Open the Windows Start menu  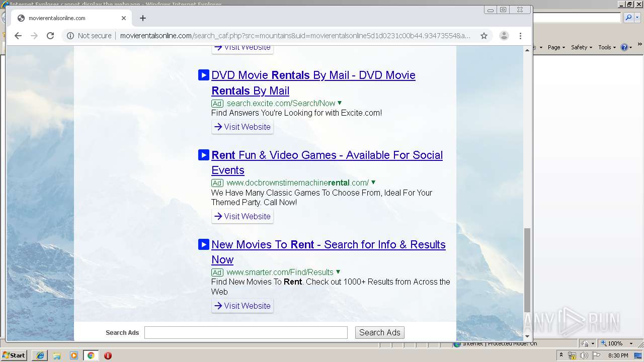point(14,355)
